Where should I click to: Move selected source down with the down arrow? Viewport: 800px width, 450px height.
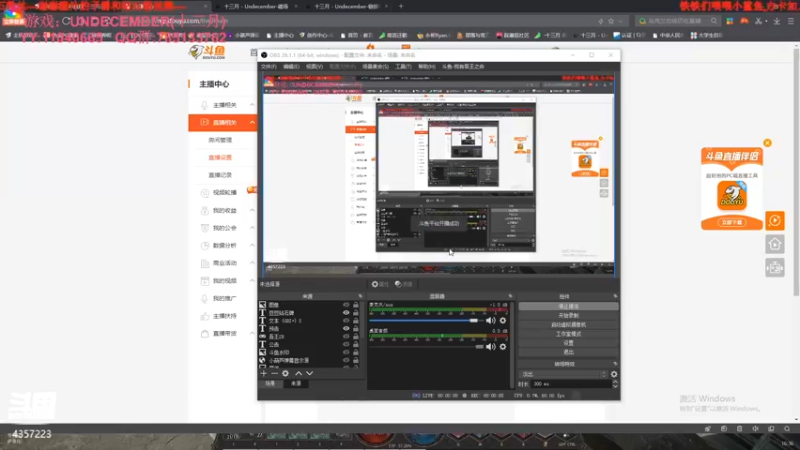(x=309, y=373)
